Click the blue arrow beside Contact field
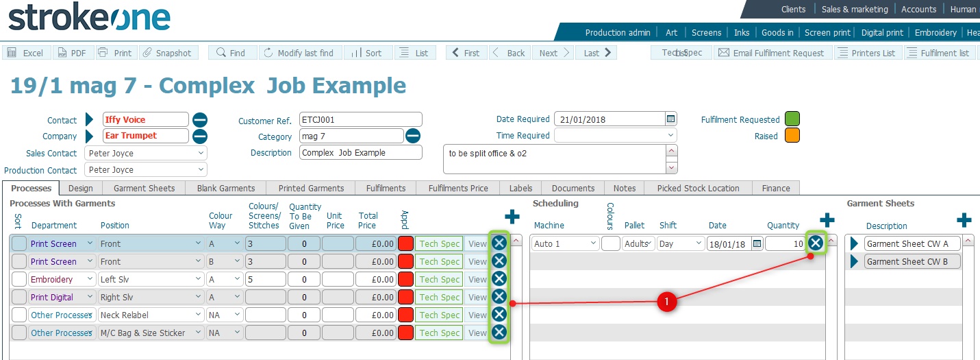The width and height of the screenshot is (980, 360). click(89, 120)
